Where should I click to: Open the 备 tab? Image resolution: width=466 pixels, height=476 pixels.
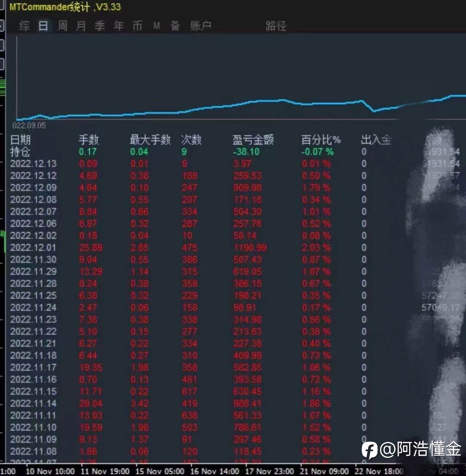pos(175,26)
